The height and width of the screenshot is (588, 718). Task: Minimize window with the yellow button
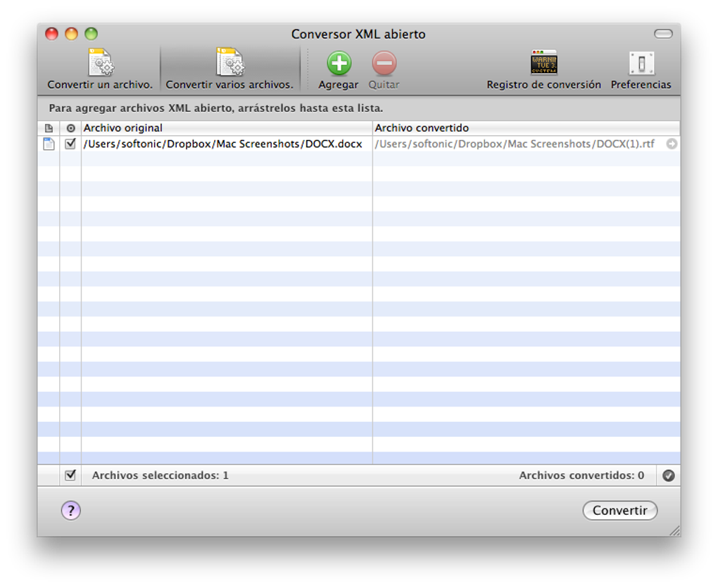tap(71, 34)
